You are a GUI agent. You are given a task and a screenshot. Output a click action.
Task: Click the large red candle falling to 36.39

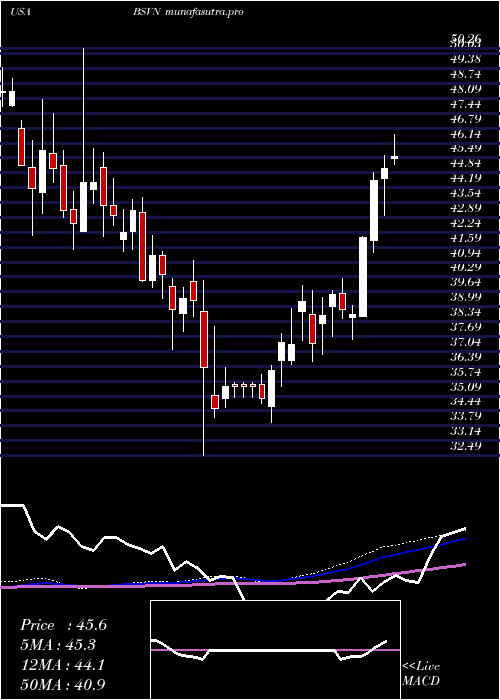tap(204, 339)
